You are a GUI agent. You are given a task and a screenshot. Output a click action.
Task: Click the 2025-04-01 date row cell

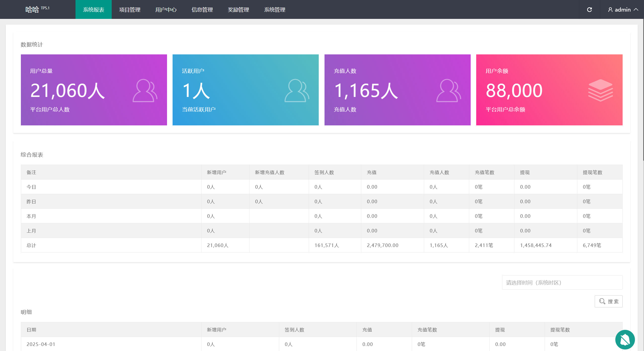pos(41,344)
